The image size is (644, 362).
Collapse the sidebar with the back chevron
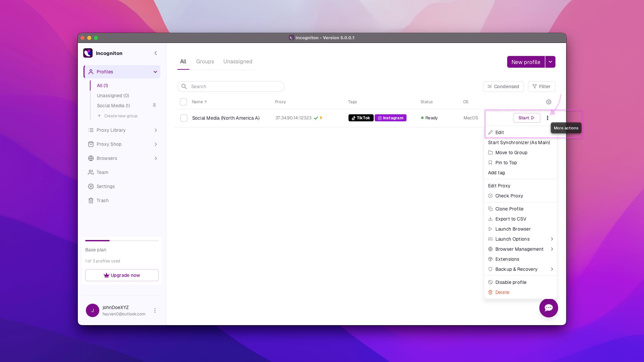[x=156, y=53]
